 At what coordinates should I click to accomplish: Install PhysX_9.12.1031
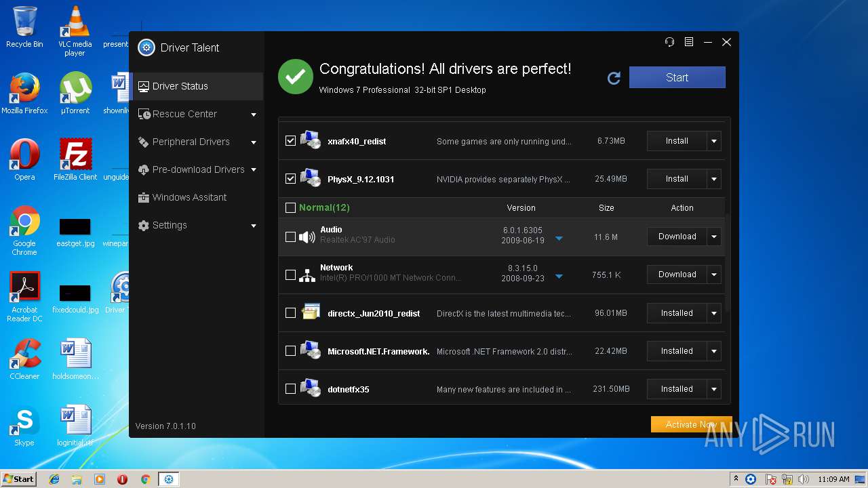(x=677, y=179)
